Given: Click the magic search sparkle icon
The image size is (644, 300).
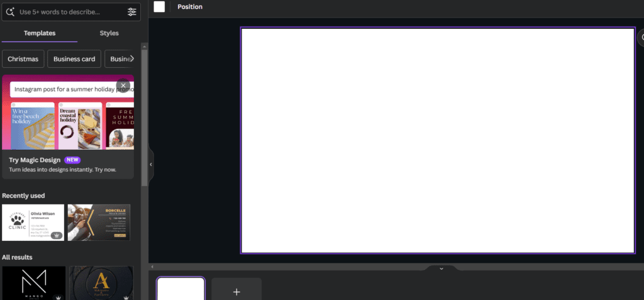Looking at the screenshot, I should (x=10, y=12).
